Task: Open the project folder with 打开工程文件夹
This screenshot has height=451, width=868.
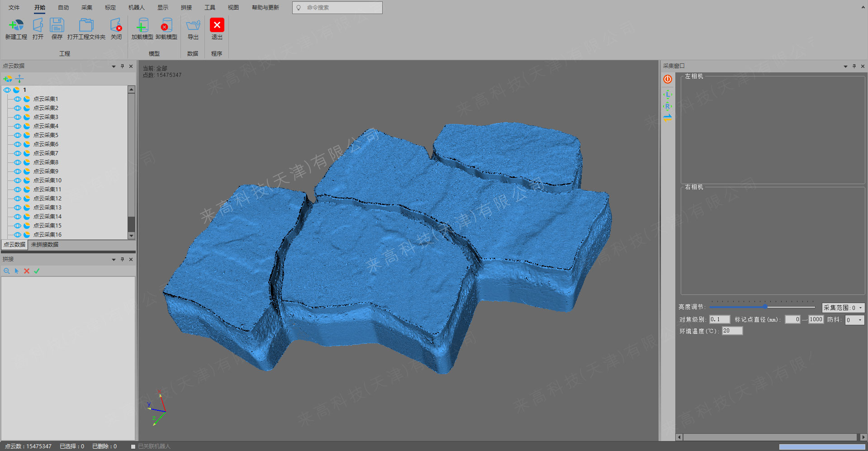Action: tap(86, 25)
